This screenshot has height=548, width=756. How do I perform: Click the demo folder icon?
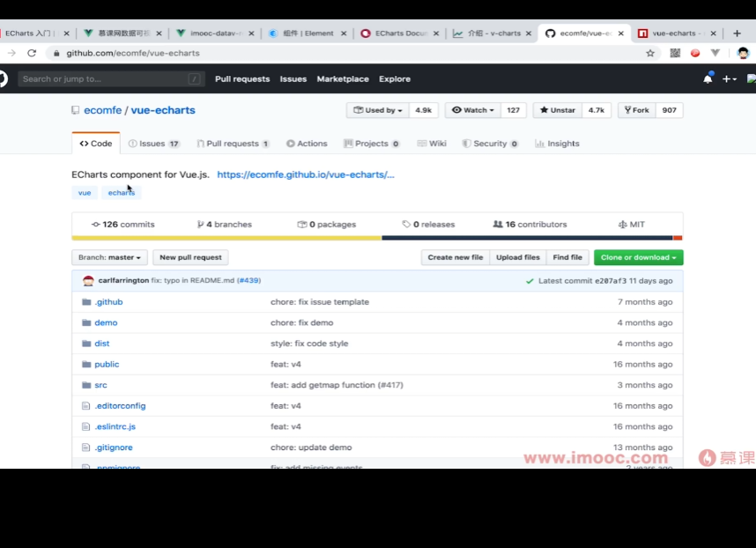86,322
